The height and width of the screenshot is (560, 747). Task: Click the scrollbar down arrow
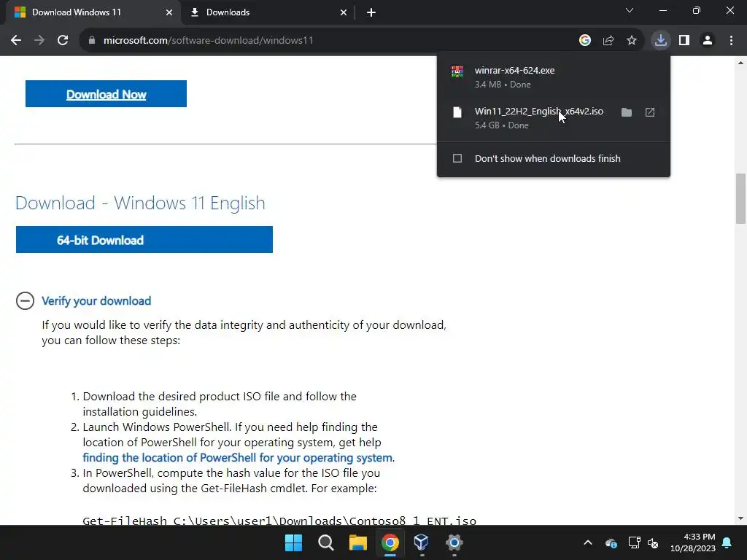740,518
